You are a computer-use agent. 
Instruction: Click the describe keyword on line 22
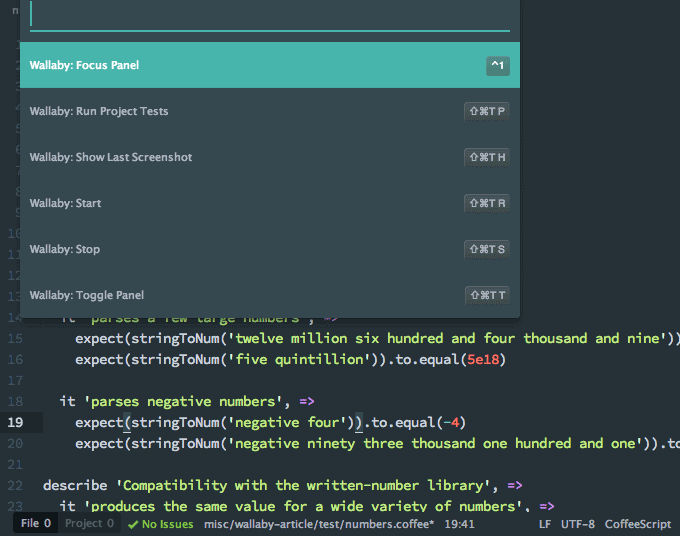click(x=75, y=486)
